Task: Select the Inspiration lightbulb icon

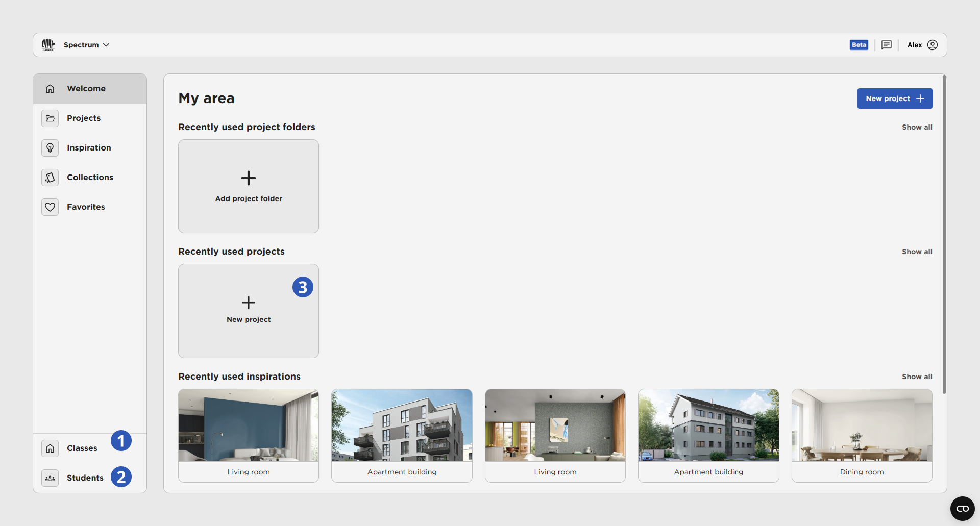Action: (x=50, y=148)
